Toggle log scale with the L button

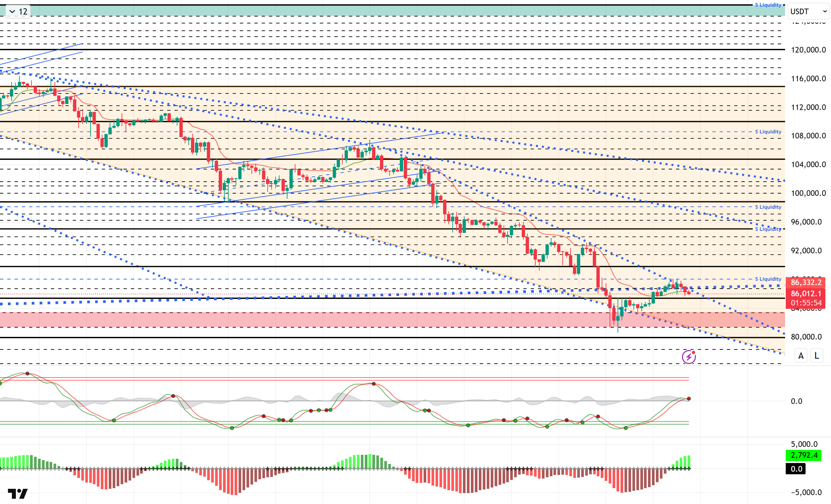pos(816,356)
